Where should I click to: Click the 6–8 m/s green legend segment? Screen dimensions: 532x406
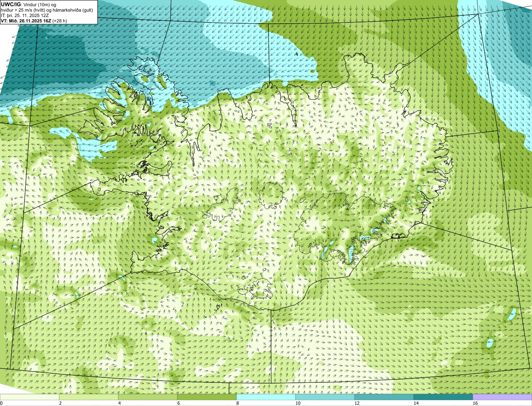point(207,397)
